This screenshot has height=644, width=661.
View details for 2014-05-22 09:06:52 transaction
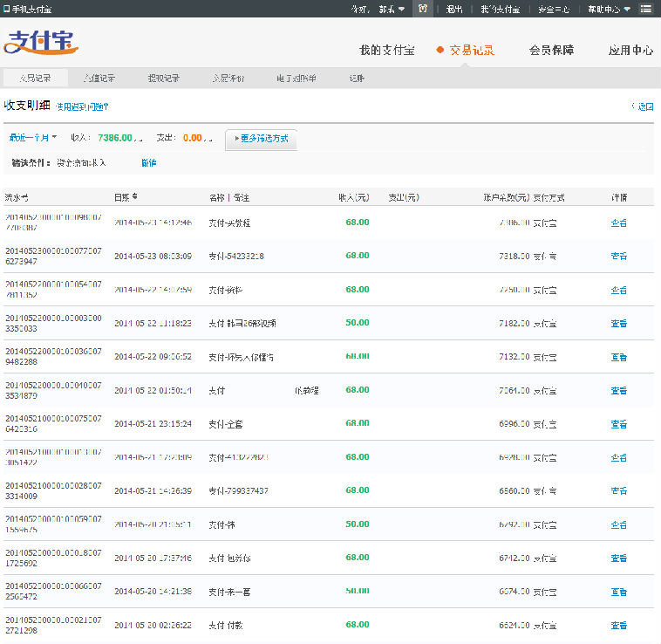[x=619, y=357]
